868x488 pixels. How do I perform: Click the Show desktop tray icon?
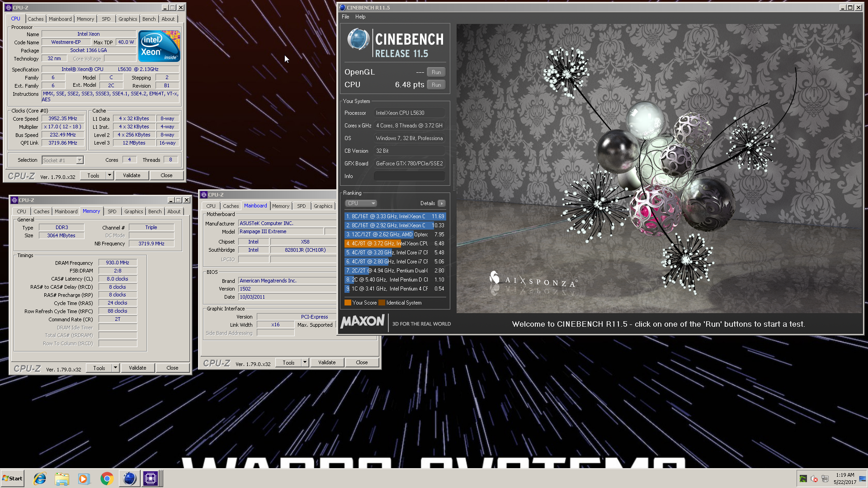(x=863, y=479)
